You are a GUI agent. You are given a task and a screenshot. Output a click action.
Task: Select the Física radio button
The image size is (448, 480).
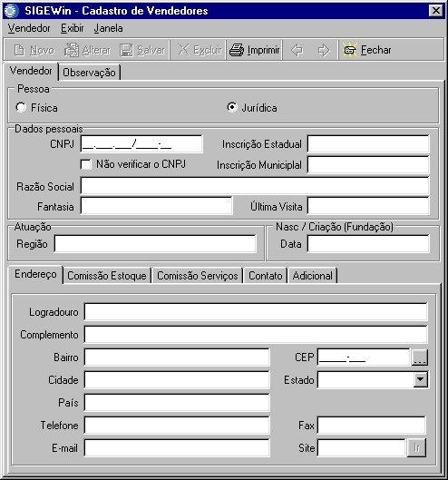(21, 107)
